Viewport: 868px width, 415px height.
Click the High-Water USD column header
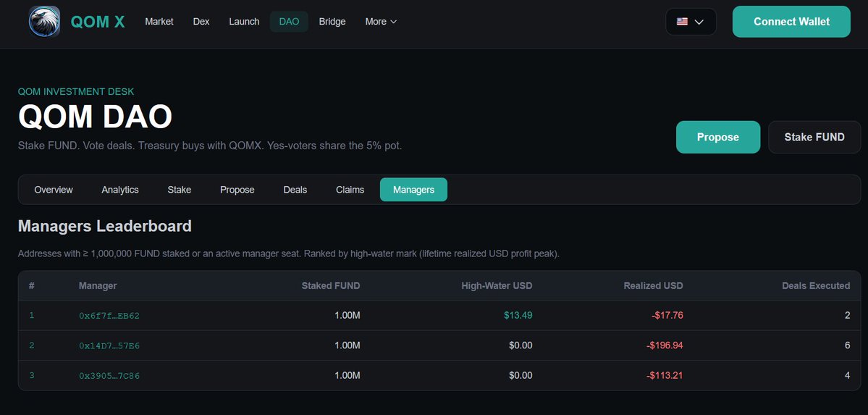497,286
